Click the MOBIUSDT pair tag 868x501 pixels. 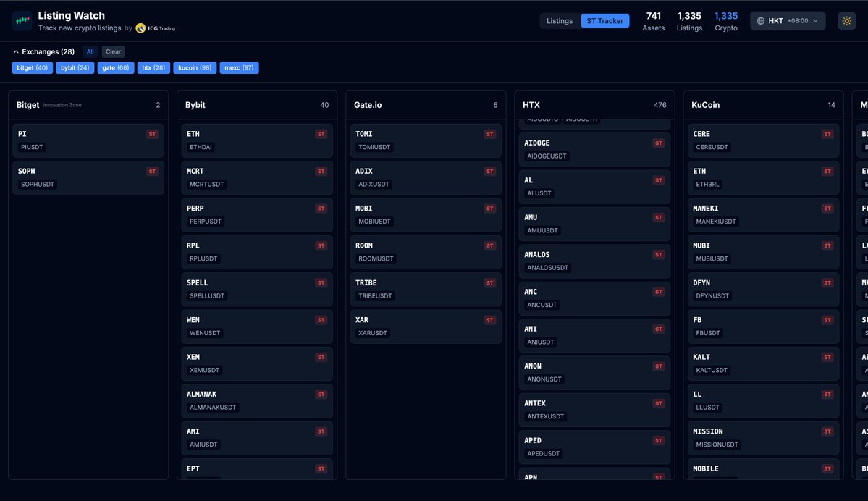tap(375, 222)
